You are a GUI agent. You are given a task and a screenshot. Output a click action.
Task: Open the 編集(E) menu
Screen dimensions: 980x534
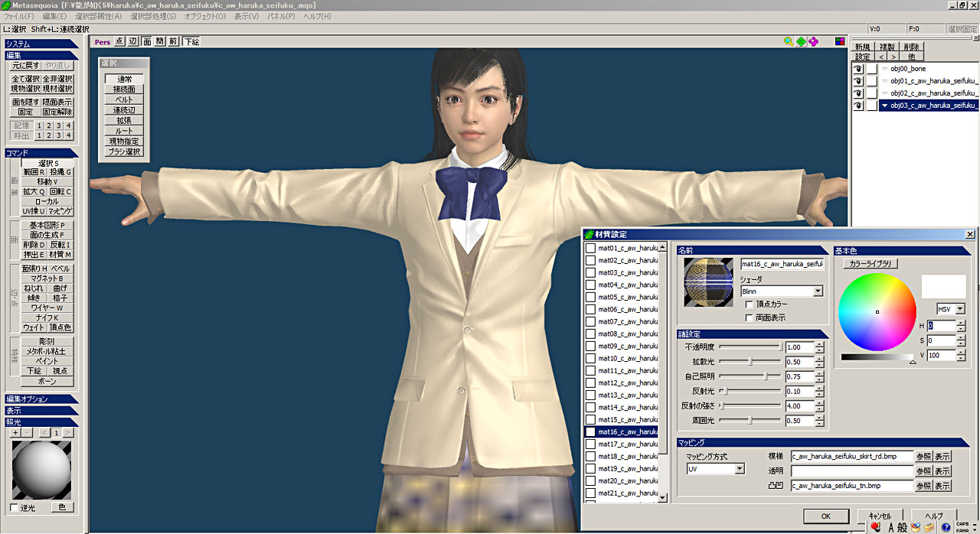(54, 17)
